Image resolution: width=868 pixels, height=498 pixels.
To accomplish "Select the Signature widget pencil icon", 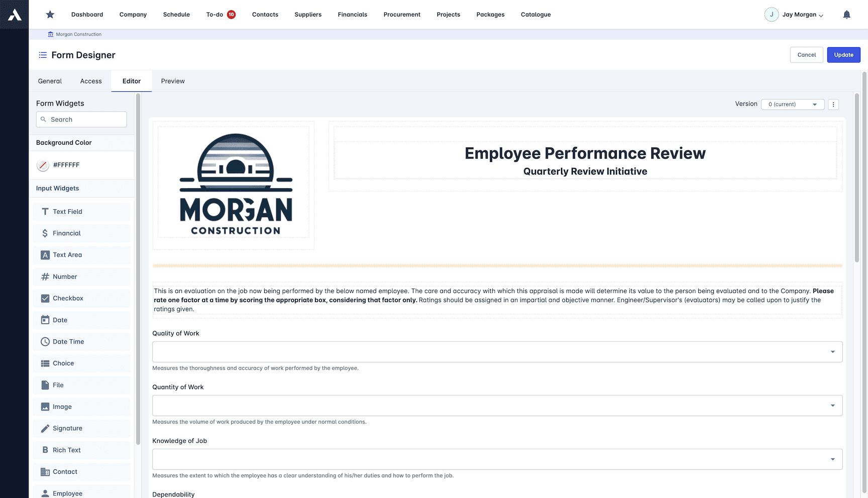I will click(x=45, y=428).
